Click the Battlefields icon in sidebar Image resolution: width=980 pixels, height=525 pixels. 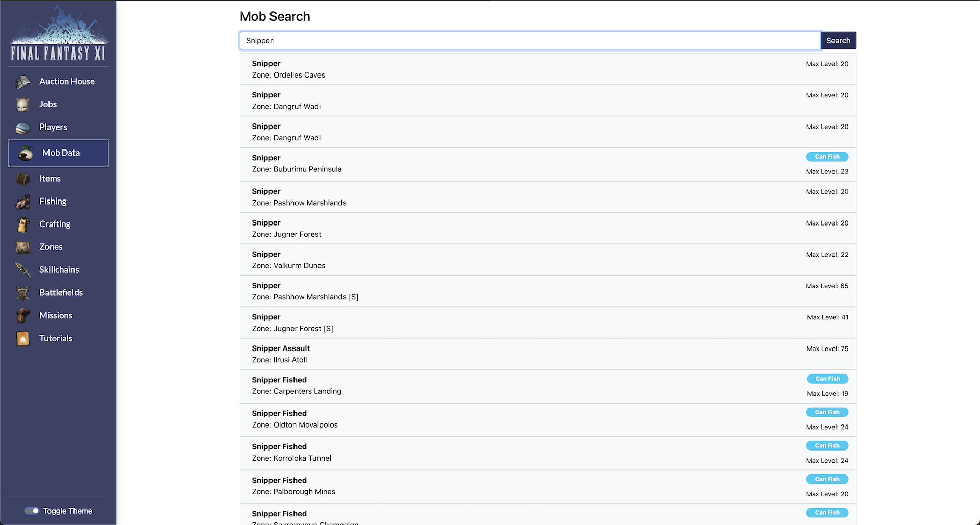(x=23, y=293)
